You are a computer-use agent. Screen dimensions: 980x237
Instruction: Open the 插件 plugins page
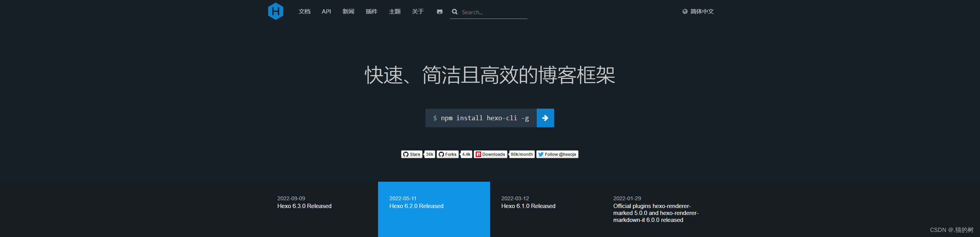(371, 12)
